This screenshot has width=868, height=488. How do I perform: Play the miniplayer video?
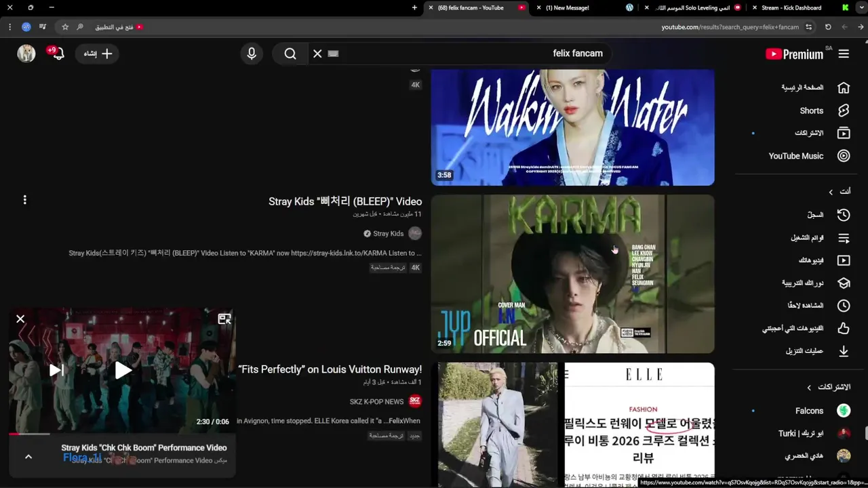pos(123,370)
